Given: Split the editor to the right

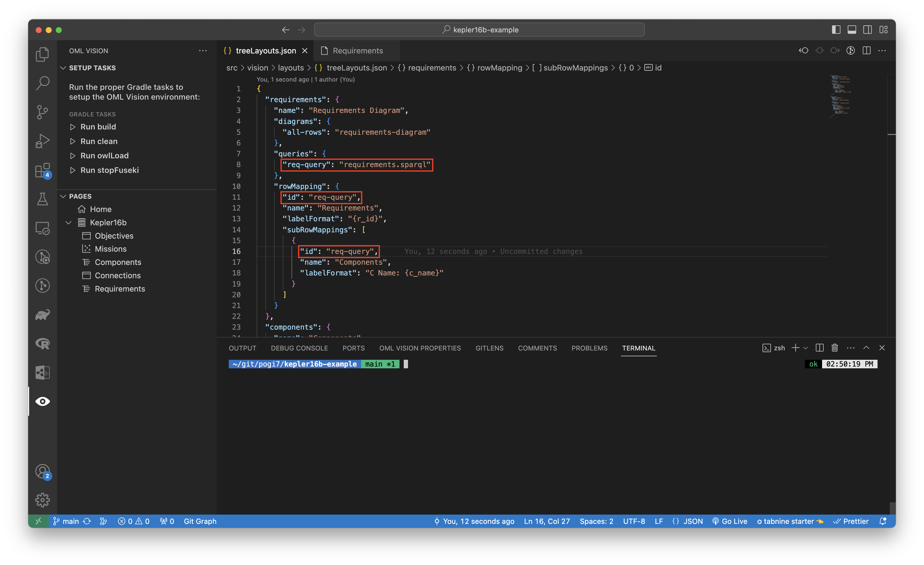Looking at the screenshot, I should [866, 51].
